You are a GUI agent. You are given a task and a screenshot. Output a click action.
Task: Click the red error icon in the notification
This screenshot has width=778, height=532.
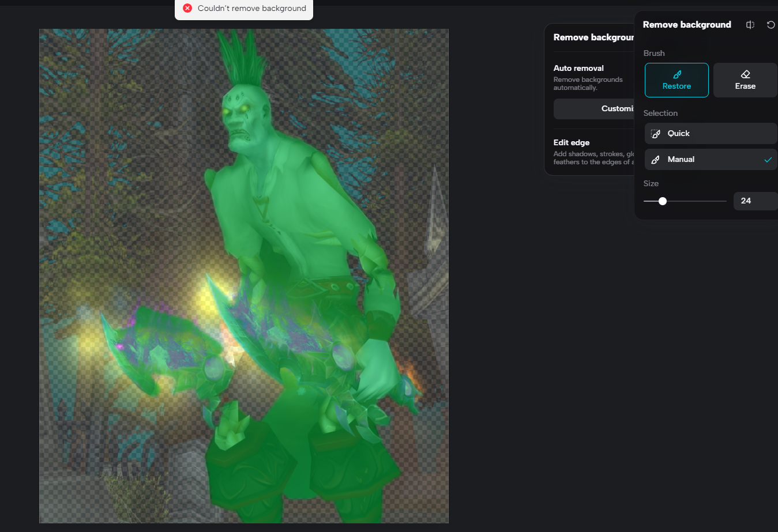point(187,8)
